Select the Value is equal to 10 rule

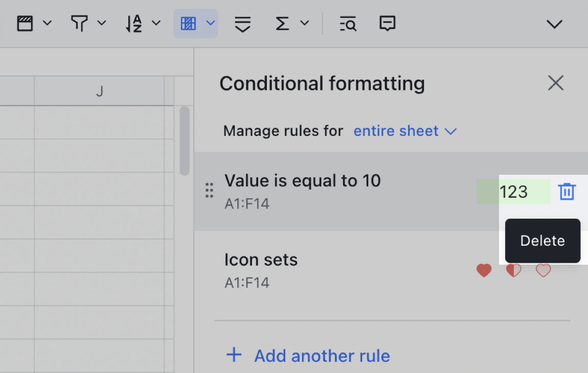pyautogui.click(x=302, y=180)
